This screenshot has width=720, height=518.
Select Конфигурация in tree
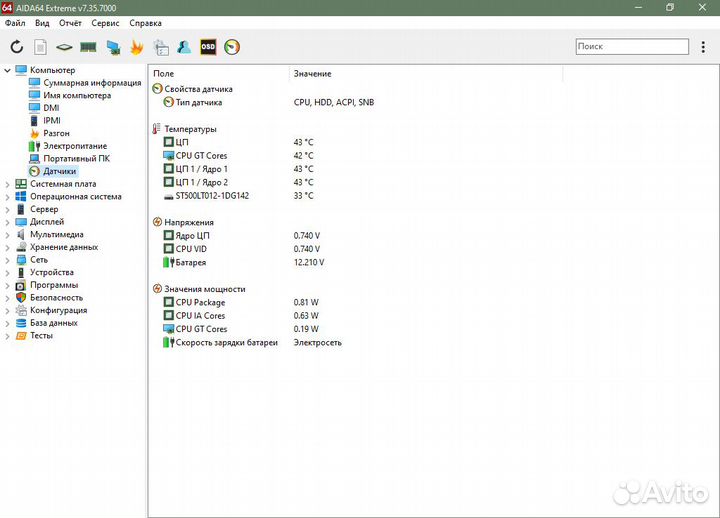(59, 310)
